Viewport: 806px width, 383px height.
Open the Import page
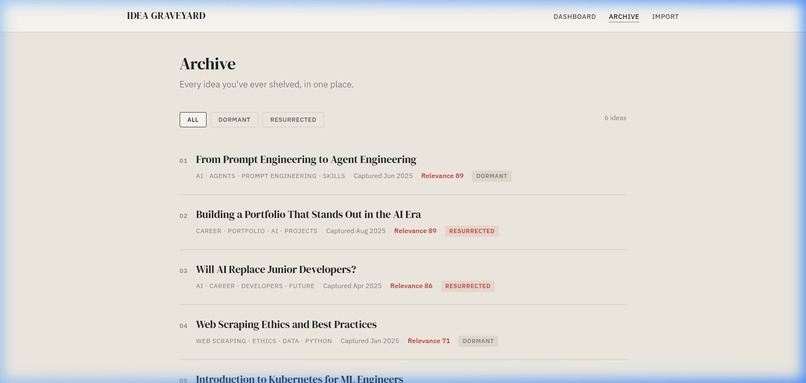(665, 16)
